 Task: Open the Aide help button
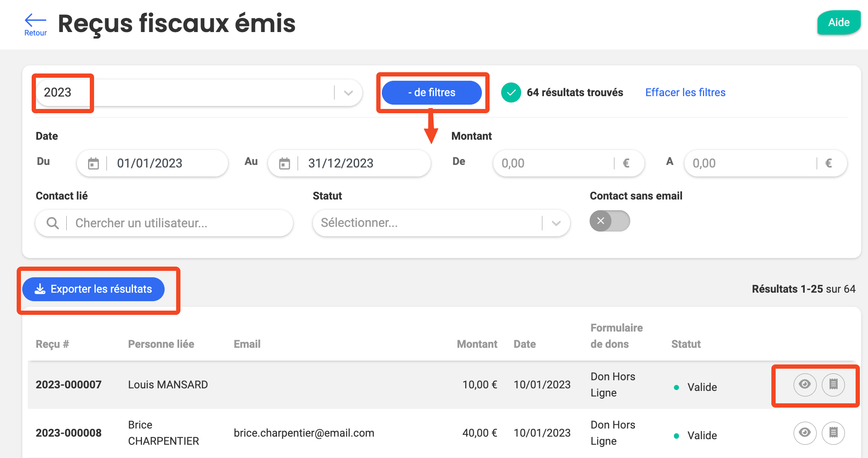tap(838, 22)
